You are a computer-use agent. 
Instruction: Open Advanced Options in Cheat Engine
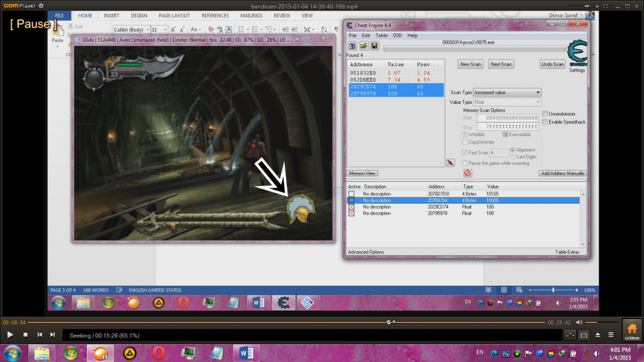pos(366,252)
